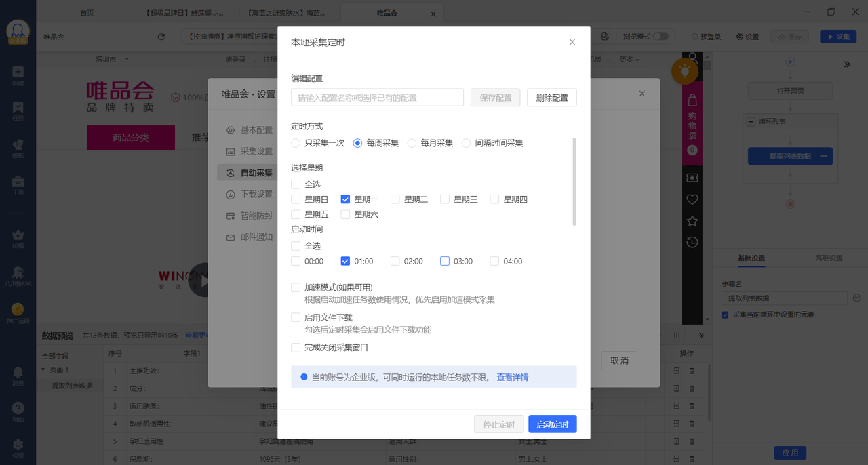Viewport: 868px width, 465px height.
Task: Toggle the 浏览模式 switch
Action: coord(660,37)
